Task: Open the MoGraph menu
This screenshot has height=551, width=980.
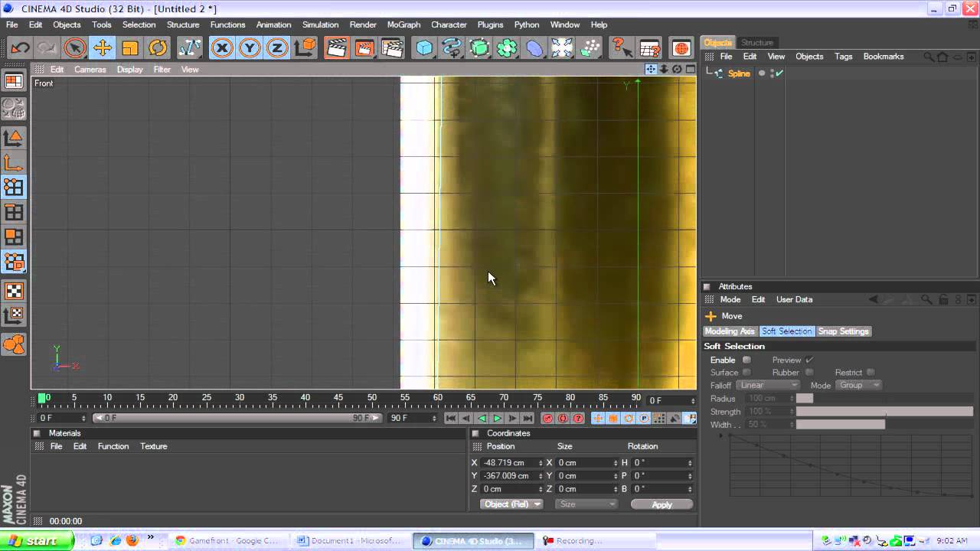Action: pyautogui.click(x=403, y=24)
